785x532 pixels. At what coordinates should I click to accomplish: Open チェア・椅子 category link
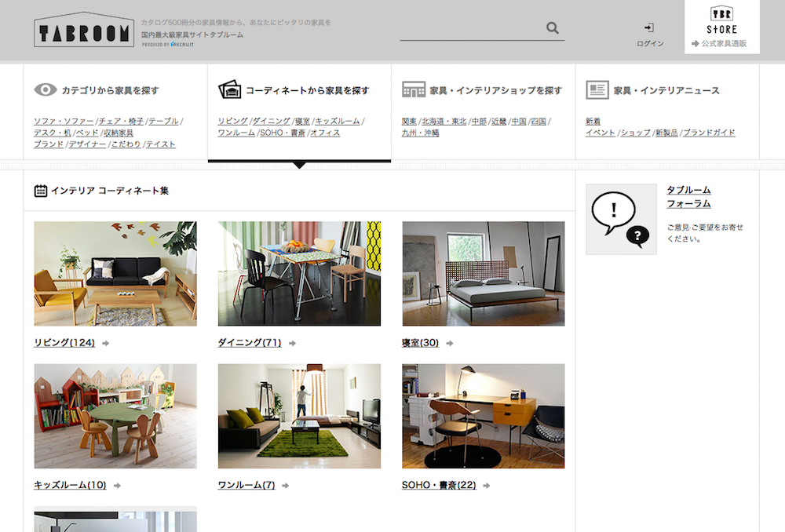[121, 121]
